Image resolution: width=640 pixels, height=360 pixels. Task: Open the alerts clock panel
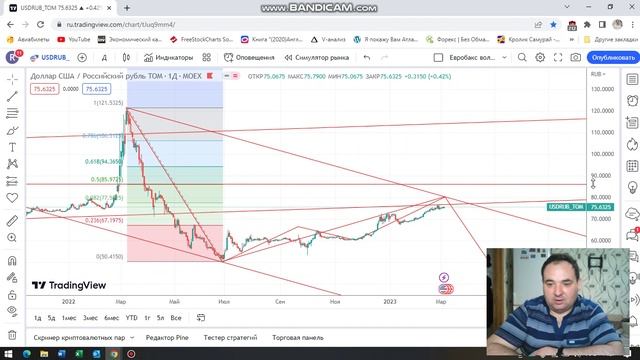[x=632, y=100]
